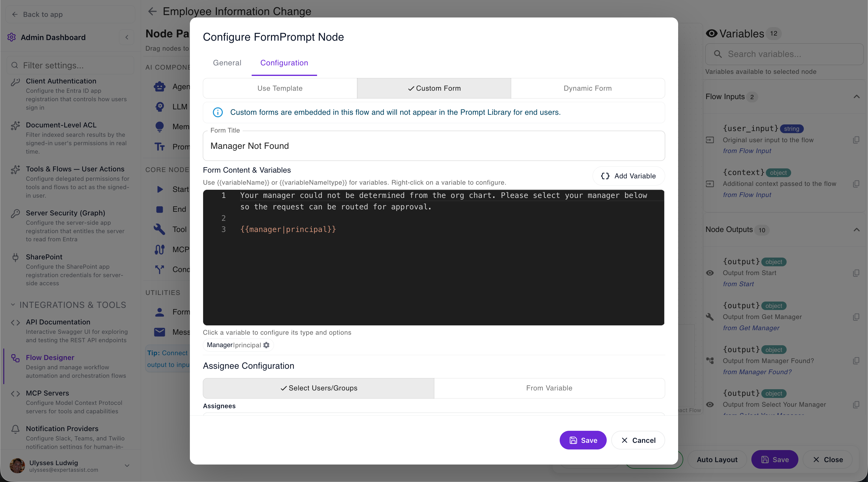Copy the {user_input} variable
This screenshot has height=482, width=868.
(x=856, y=140)
